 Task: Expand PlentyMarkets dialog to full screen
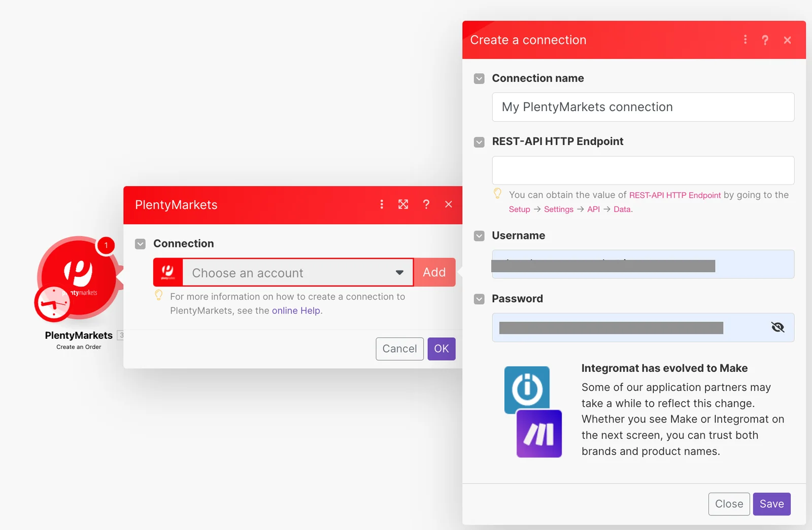(403, 204)
